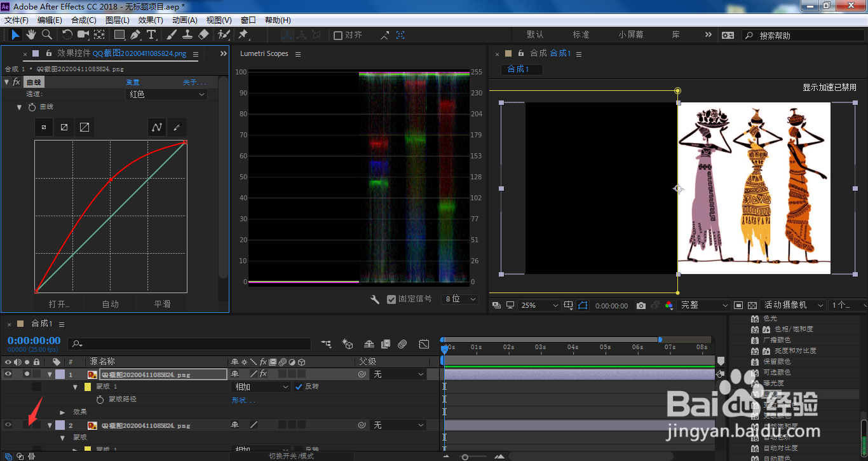This screenshot has height=461, width=868.
Task: Open the 合成(C) menu
Action: pos(84,20)
